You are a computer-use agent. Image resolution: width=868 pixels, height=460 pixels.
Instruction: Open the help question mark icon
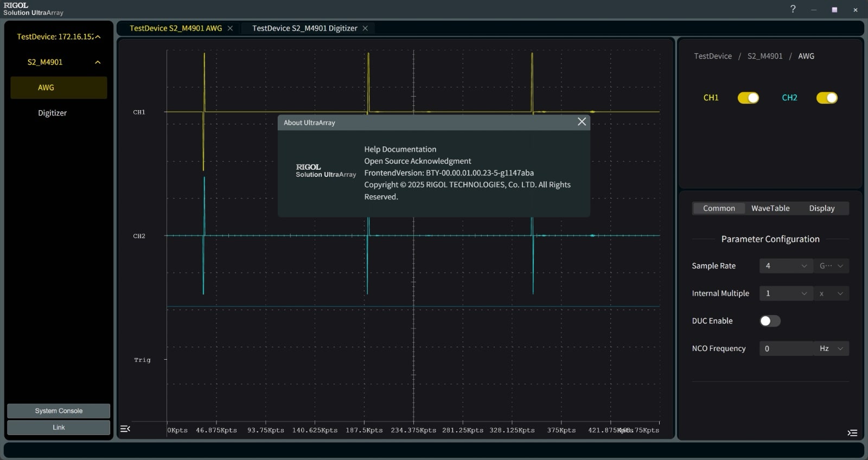click(793, 9)
